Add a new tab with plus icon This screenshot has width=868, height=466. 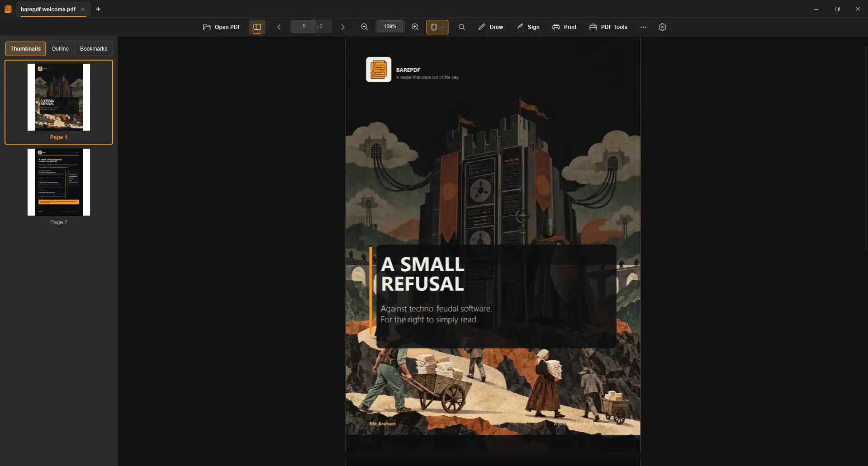pos(98,9)
